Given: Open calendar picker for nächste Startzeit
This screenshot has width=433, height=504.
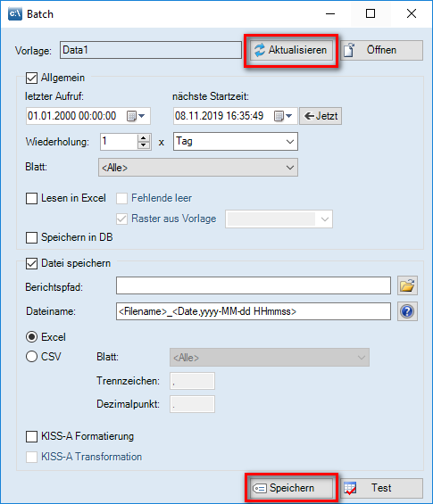Looking at the screenshot, I should [x=283, y=116].
